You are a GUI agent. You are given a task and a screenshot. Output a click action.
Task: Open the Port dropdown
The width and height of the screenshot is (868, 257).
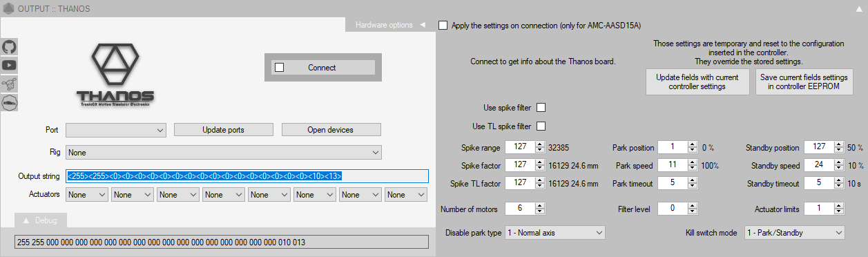click(x=116, y=130)
